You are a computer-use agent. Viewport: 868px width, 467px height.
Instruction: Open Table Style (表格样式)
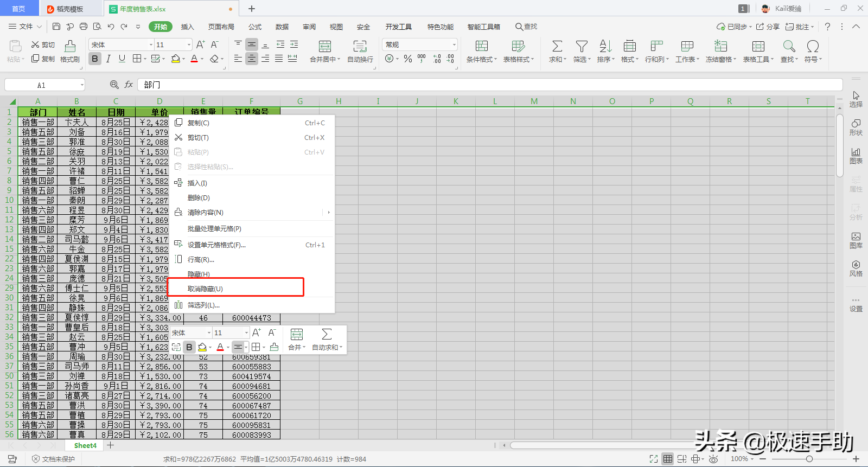point(518,52)
